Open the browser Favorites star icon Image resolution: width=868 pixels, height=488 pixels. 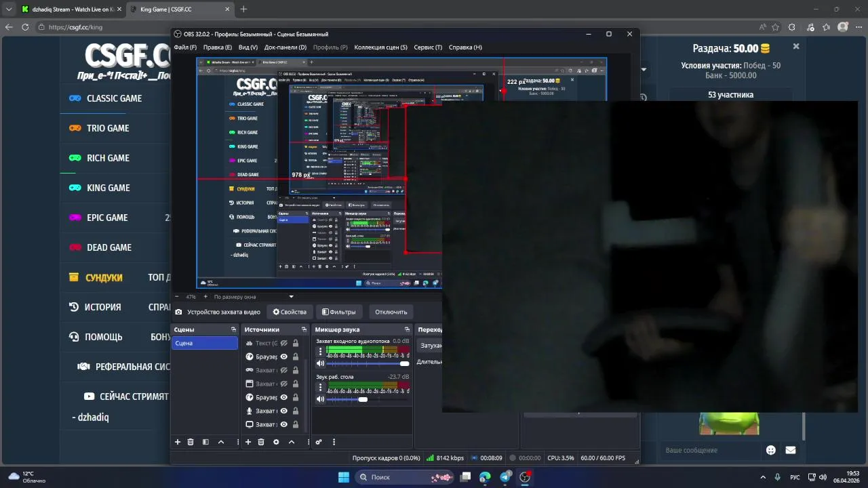pyautogui.click(x=827, y=27)
